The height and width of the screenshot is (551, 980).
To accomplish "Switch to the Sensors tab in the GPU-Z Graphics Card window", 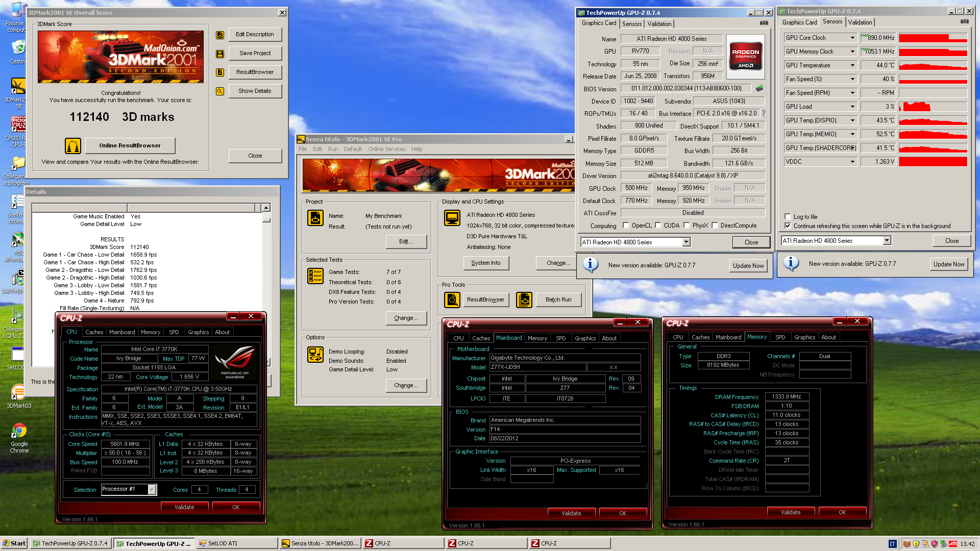I will click(x=631, y=24).
